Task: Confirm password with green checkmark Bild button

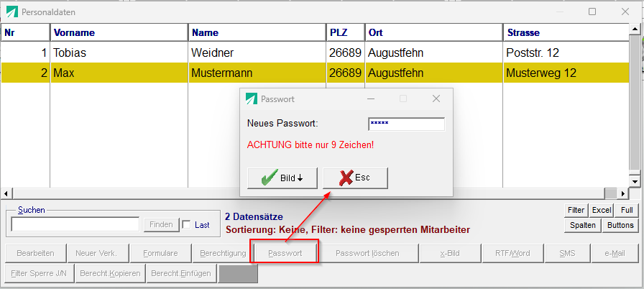Action: tap(282, 178)
